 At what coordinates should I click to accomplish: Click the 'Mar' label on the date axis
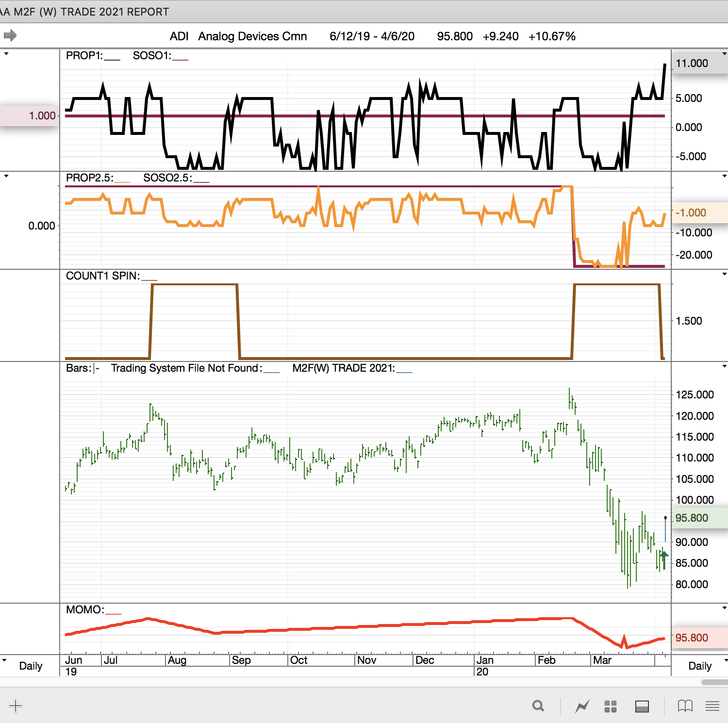[602, 660]
